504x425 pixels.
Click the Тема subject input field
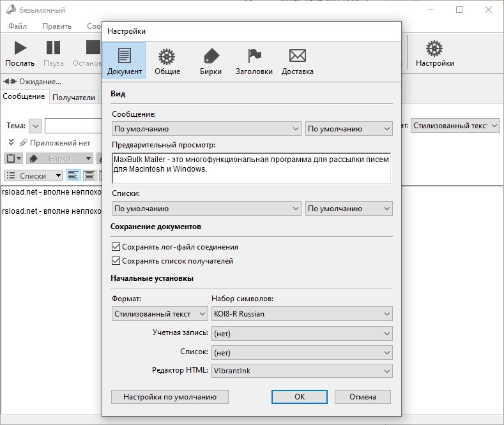point(73,126)
